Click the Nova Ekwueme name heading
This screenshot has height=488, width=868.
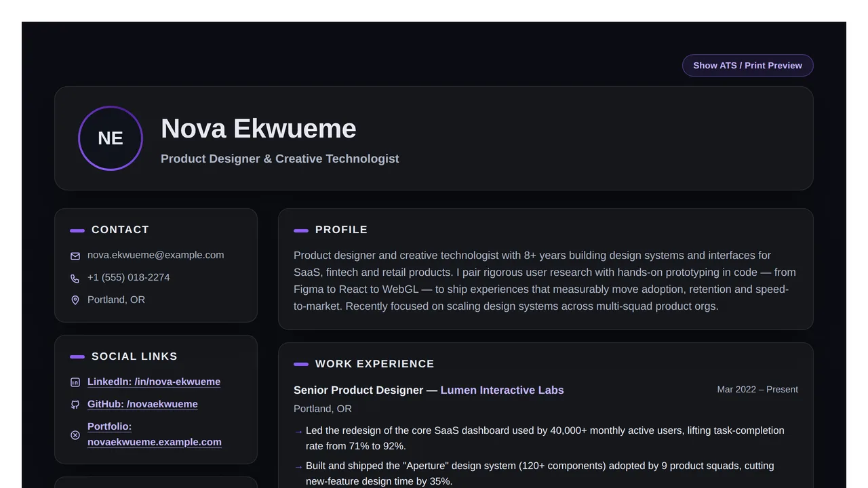click(x=258, y=129)
